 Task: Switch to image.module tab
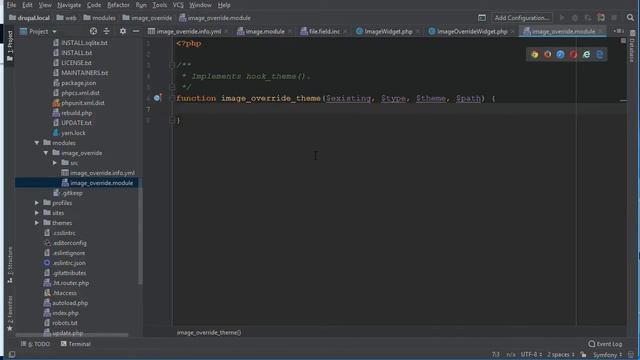point(265,31)
